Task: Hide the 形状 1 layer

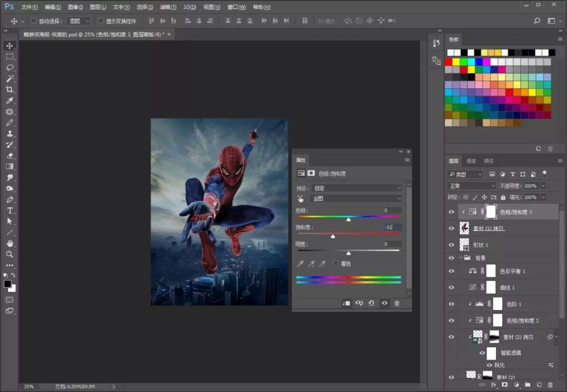Action: click(451, 245)
